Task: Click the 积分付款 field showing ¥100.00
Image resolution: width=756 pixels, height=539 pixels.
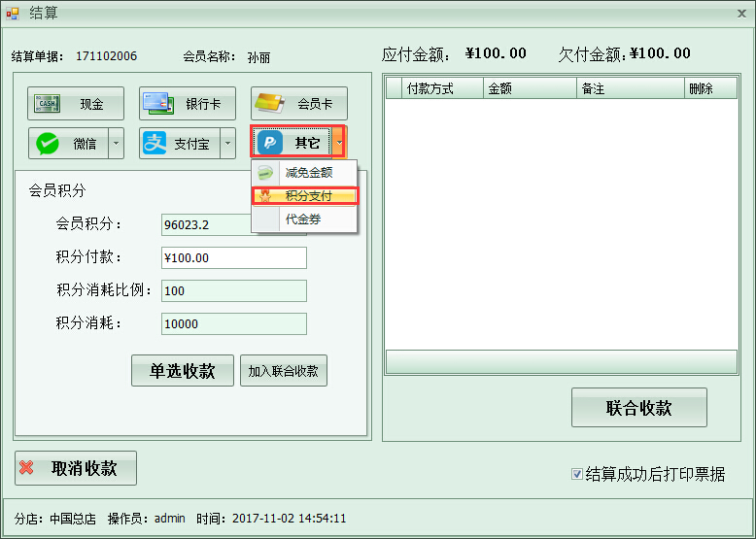Action: click(234, 257)
